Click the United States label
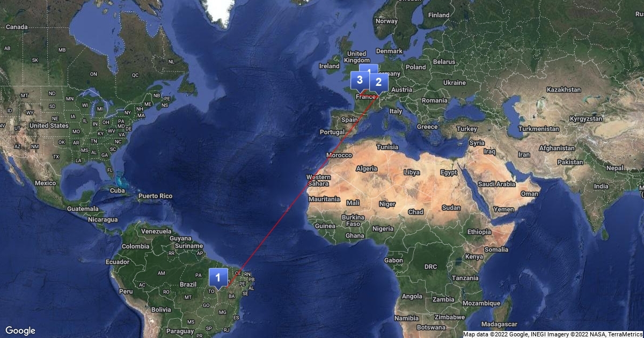The height and width of the screenshot is (338, 644). (x=49, y=126)
